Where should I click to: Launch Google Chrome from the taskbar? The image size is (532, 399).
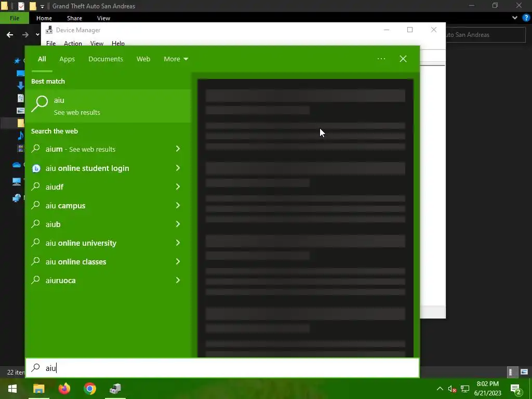89,389
